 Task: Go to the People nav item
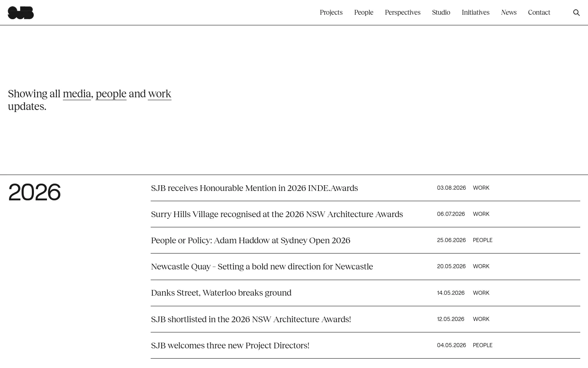tap(364, 12)
